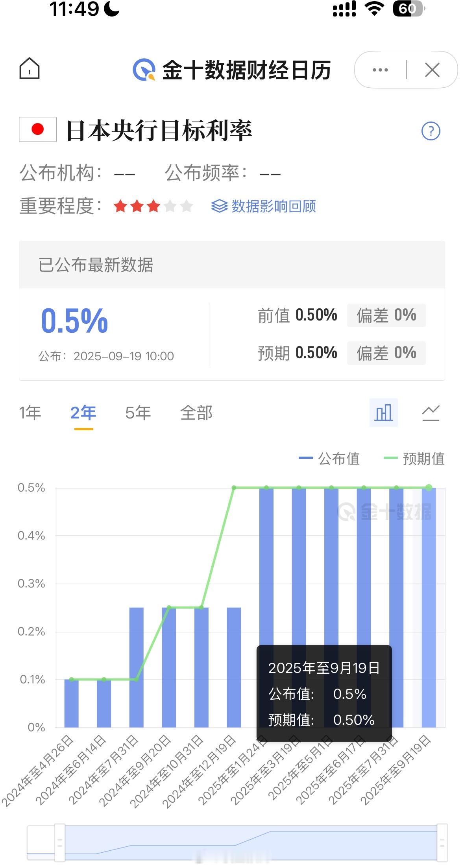This screenshot has width=464, height=868.
Task: Tap the 2025年至9月19日 highlighted bar
Action: [429, 608]
